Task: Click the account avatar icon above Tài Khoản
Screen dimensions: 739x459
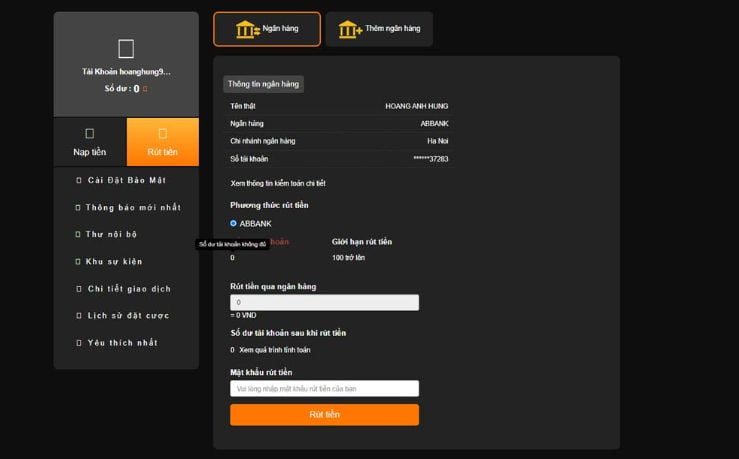Action: (x=126, y=49)
